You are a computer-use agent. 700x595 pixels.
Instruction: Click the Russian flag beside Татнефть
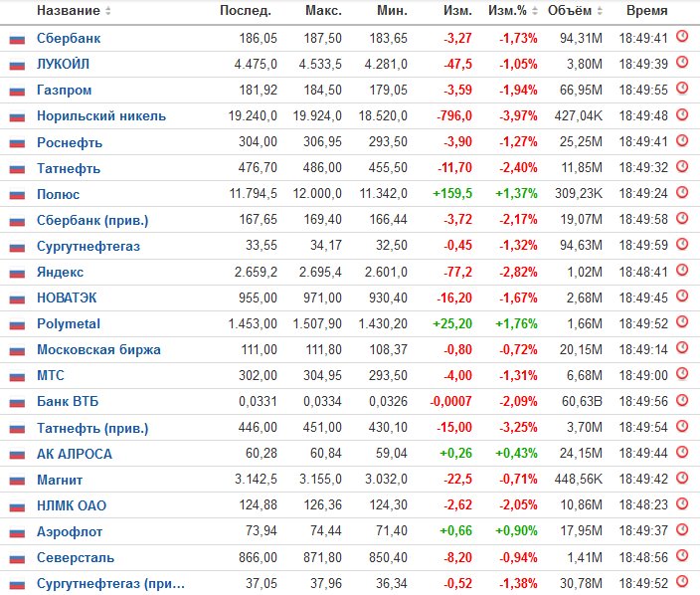click(17, 169)
